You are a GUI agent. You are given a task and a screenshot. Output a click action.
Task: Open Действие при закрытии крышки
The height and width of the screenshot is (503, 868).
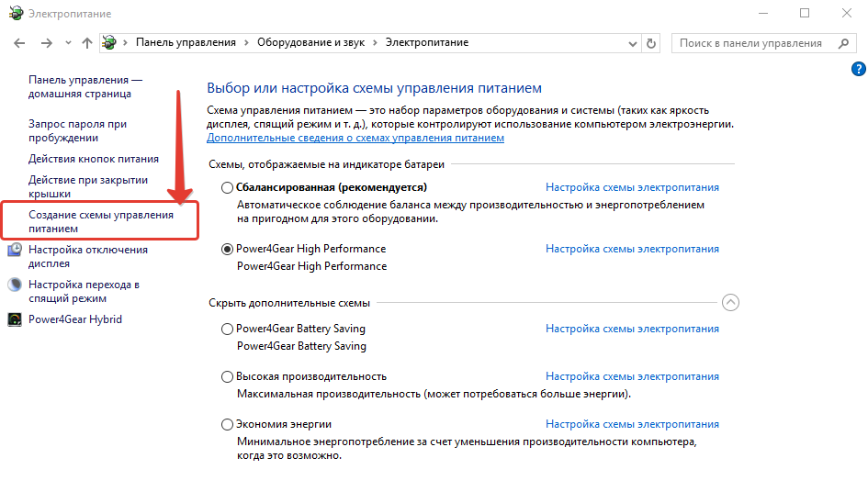[x=88, y=187]
